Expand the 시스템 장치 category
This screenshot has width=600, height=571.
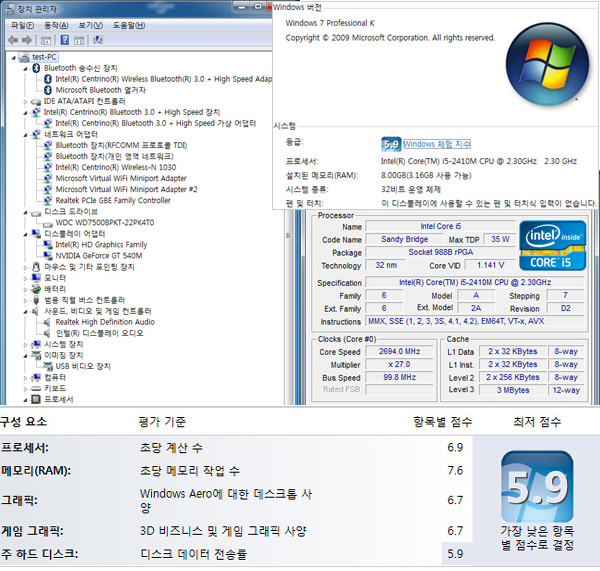pyautogui.click(x=25, y=345)
